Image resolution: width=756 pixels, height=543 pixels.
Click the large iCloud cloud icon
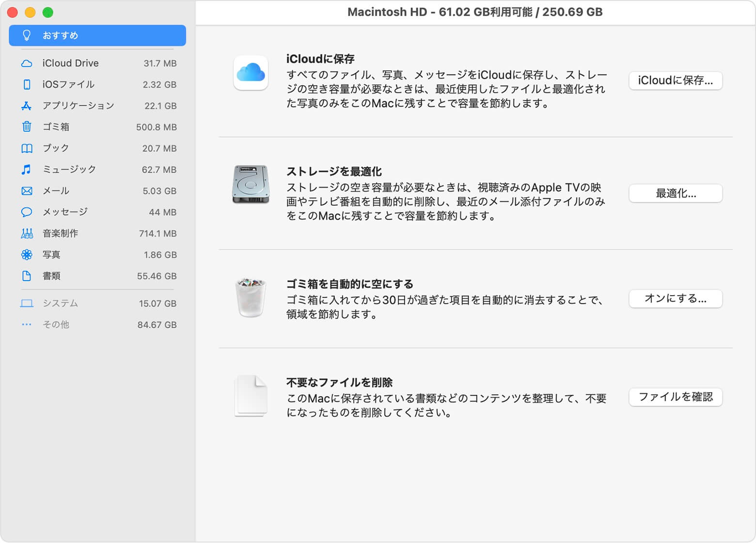pyautogui.click(x=251, y=73)
